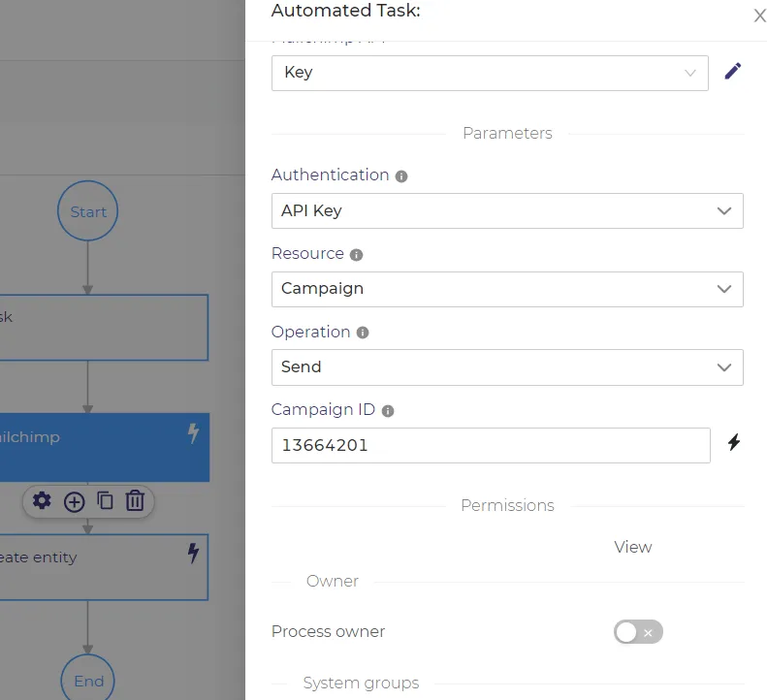Focus the Campaign ID input field

click(x=491, y=446)
